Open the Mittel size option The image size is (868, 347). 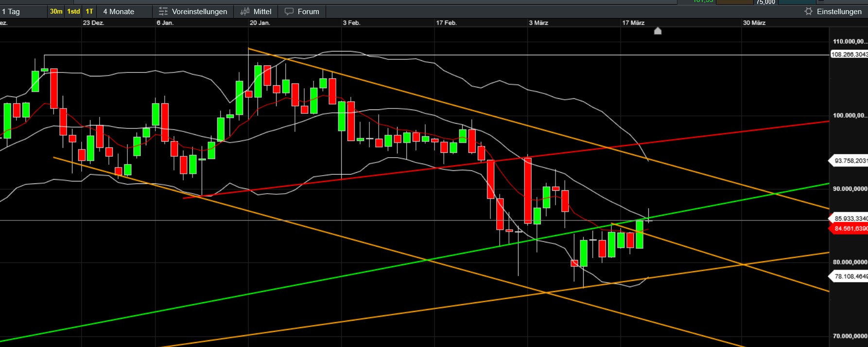(x=256, y=11)
